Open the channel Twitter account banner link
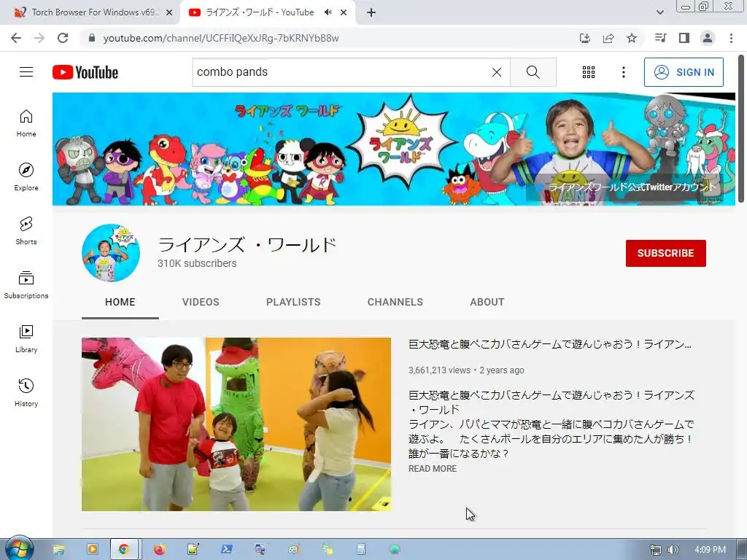The height and width of the screenshot is (560, 747). (x=632, y=187)
